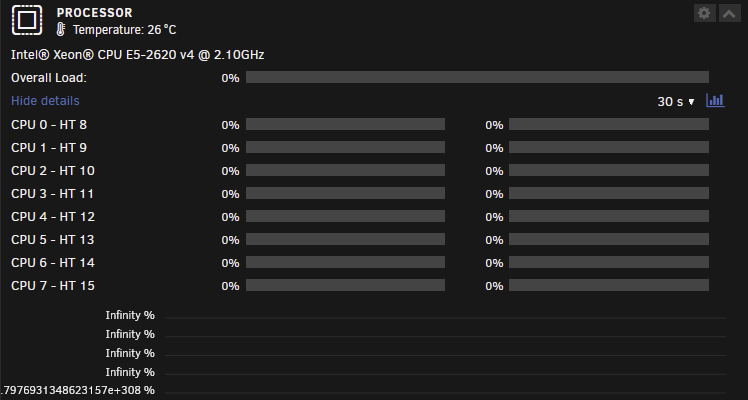Click the PROCESSOR panel title
748x400 pixels.
pos(94,13)
